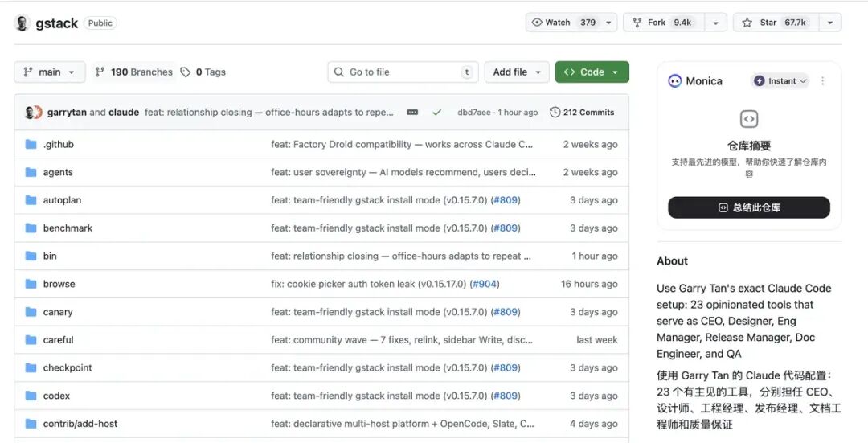The image size is (868, 443).
Task: Open the codex folder
Action: (x=56, y=396)
